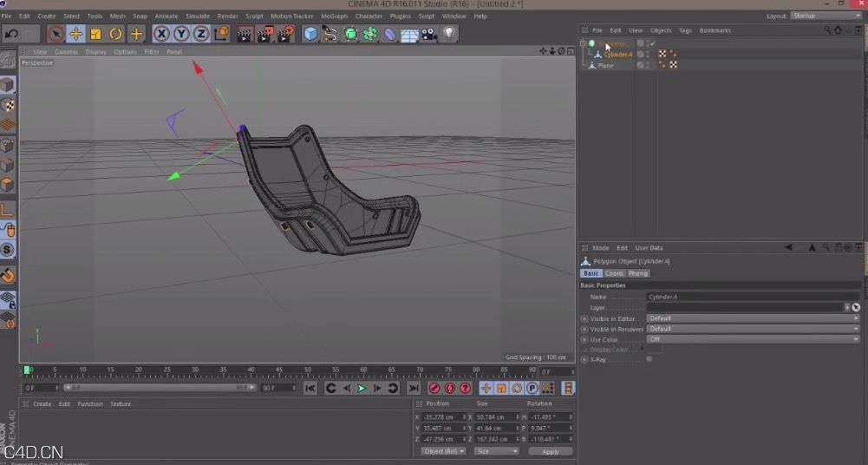
Task: Open Object (Rel) coordinate dropdown
Action: click(x=444, y=451)
